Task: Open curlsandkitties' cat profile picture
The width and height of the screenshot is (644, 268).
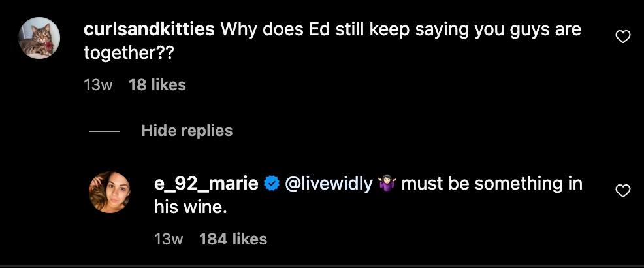Action: click(40, 38)
